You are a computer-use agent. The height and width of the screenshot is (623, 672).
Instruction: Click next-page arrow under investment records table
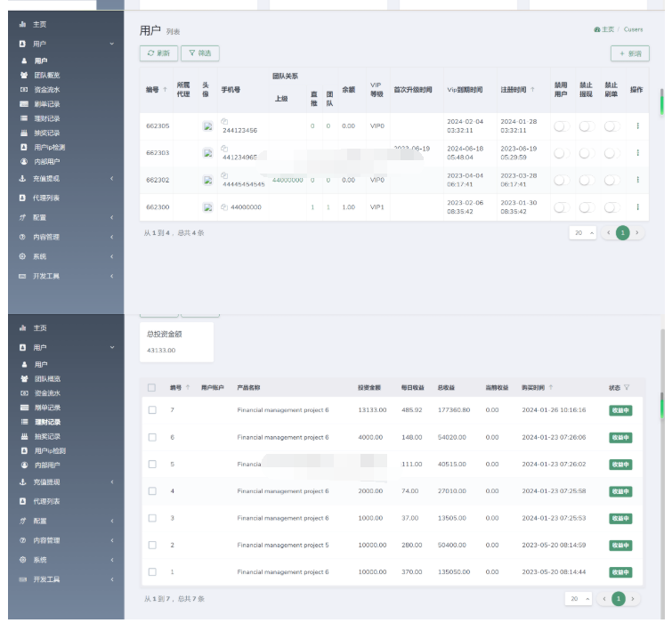[x=635, y=599]
